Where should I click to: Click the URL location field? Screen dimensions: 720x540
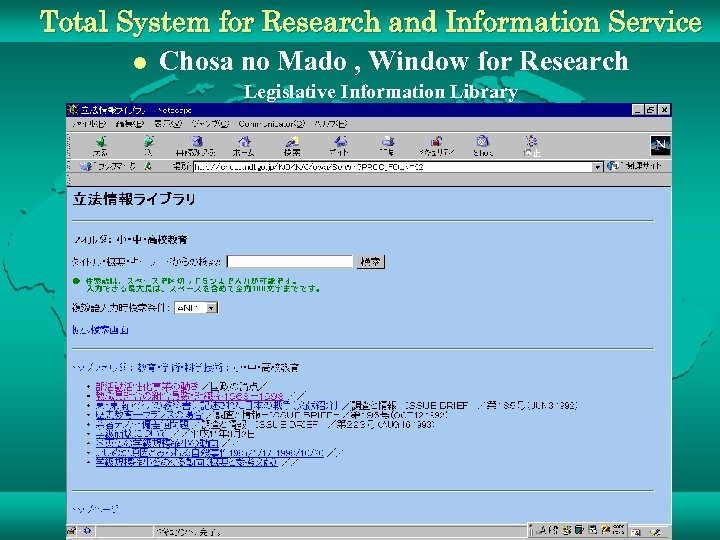tap(393, 167)
